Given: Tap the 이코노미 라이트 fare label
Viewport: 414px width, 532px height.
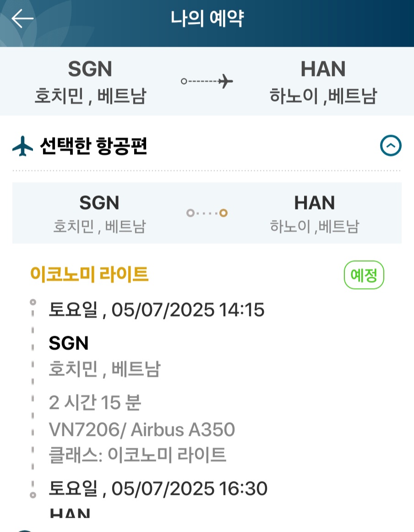Looking at the screenshot, I should coord(89,274).
